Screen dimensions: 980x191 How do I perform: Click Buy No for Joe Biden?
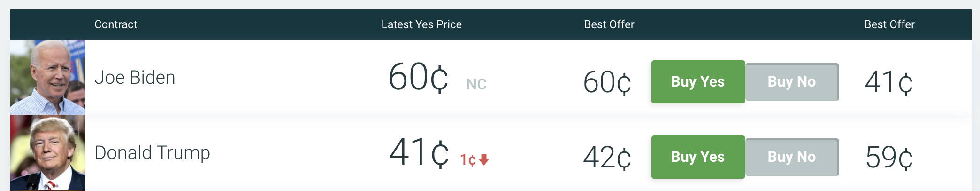(792, 82)
